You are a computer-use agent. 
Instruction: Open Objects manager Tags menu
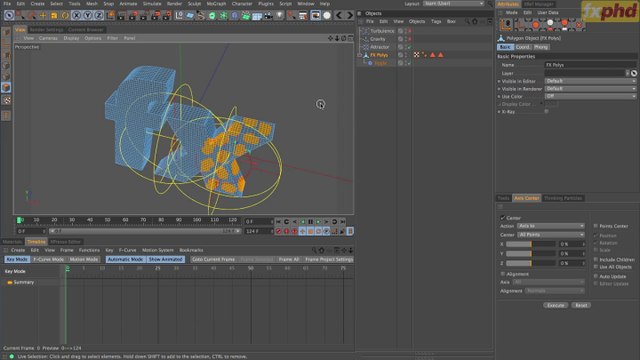pyautogui.click(x=436, y=21)
